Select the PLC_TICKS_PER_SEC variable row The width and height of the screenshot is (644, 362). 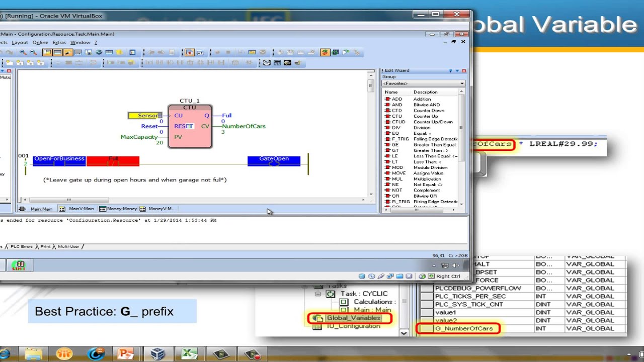tap(523, 296)
